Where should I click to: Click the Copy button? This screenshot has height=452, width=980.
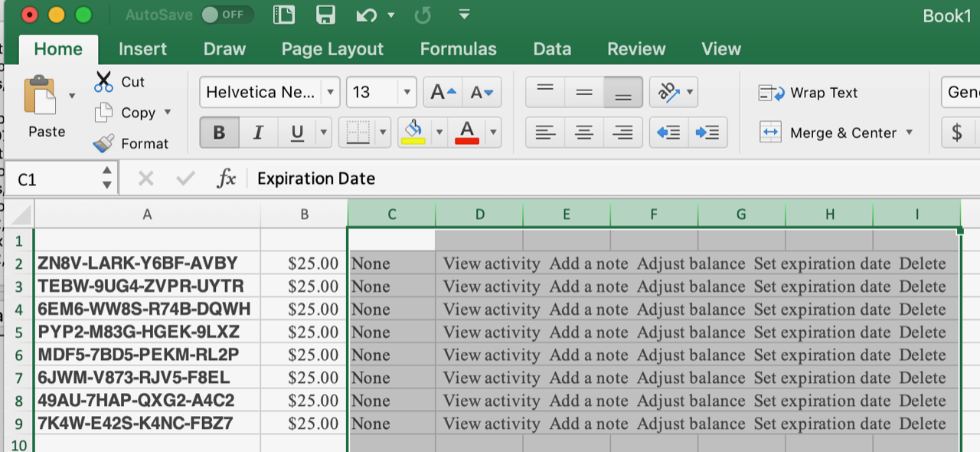coord(132,113)
